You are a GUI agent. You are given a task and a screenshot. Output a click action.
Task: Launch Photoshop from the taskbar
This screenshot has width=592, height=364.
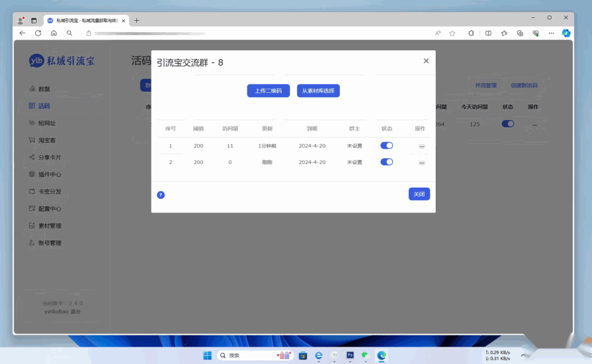point(349,355)
